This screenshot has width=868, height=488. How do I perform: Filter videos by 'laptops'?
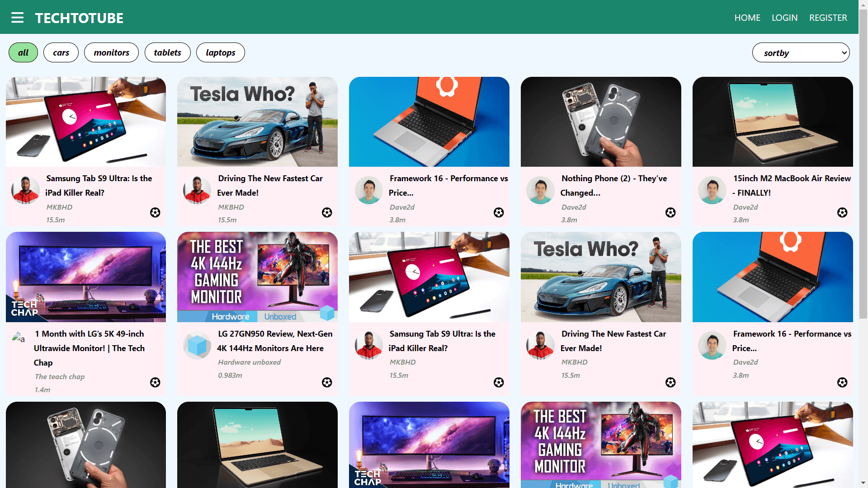(x=221, y=52)
